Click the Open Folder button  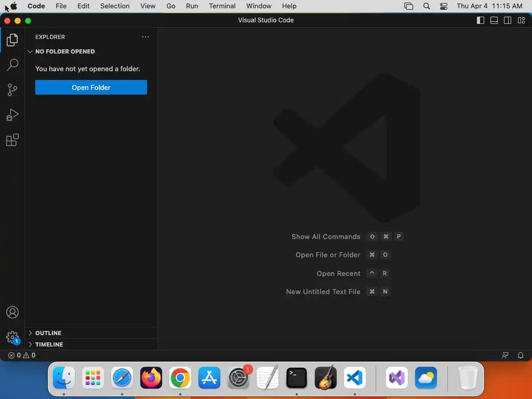(x=91, y=87)
